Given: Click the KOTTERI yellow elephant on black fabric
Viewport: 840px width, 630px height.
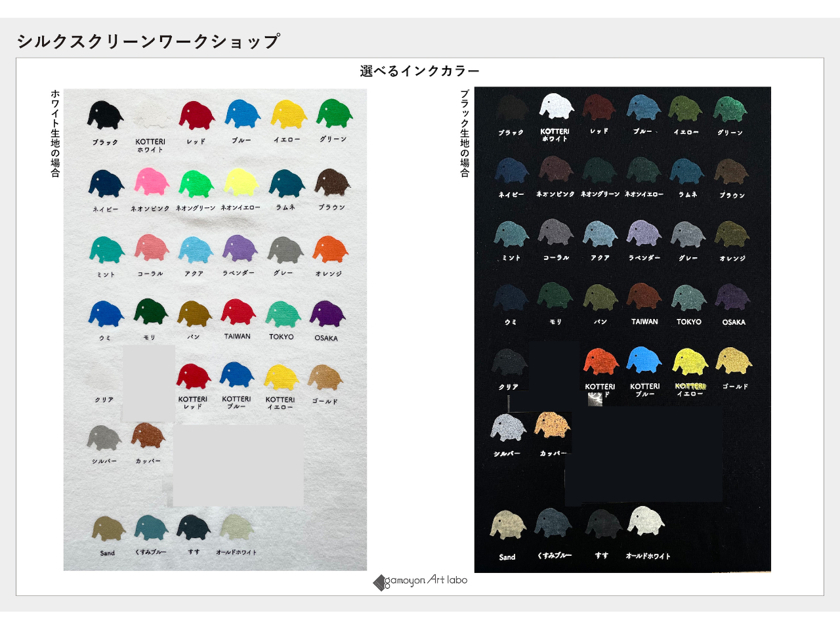Looking at the screenshot, I should 690,362.
